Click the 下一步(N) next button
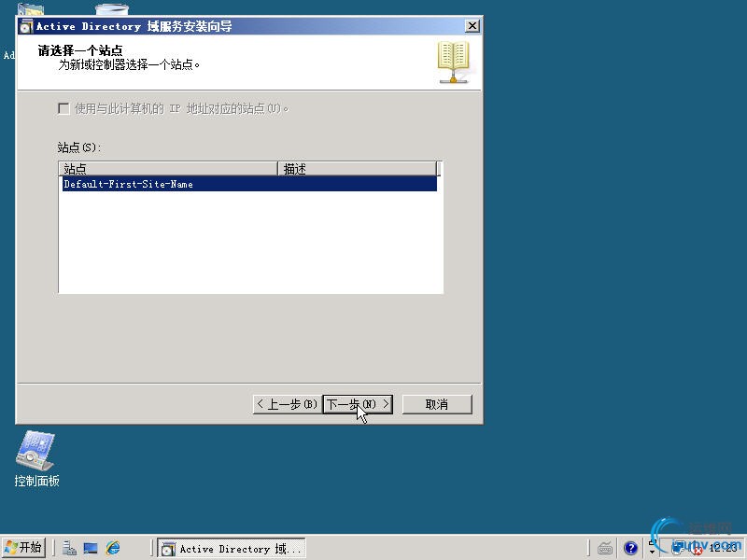 click(x=358, y=404)
